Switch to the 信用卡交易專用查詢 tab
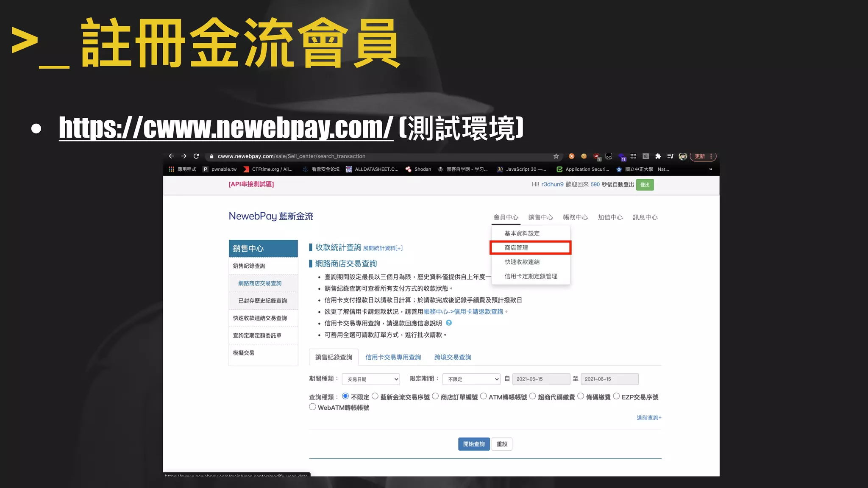 click(393, 357)
